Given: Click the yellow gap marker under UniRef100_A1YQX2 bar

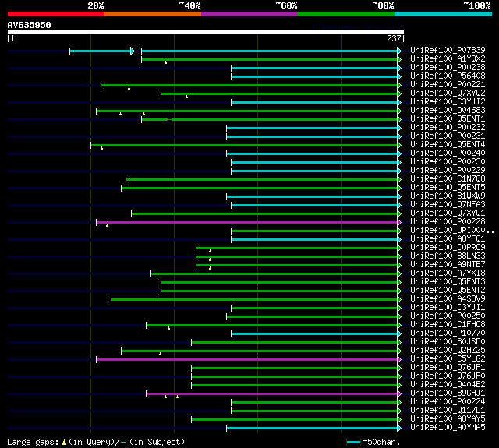Looking at the screenshot, I should coord(165,62).
